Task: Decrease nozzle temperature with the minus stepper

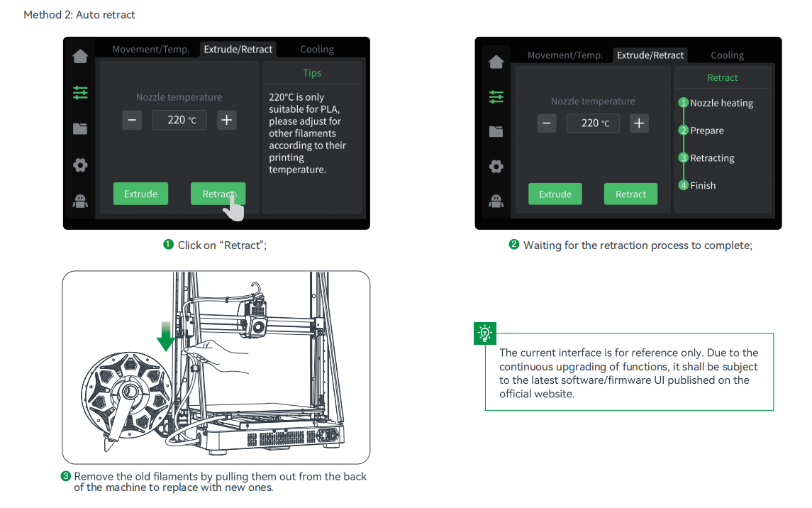Action: (x=132, y=120)
